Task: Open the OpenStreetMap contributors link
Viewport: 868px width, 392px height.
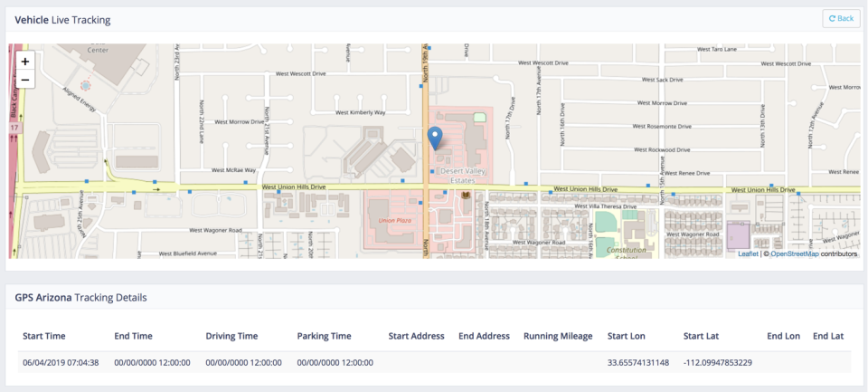Action: pos(795,253)
